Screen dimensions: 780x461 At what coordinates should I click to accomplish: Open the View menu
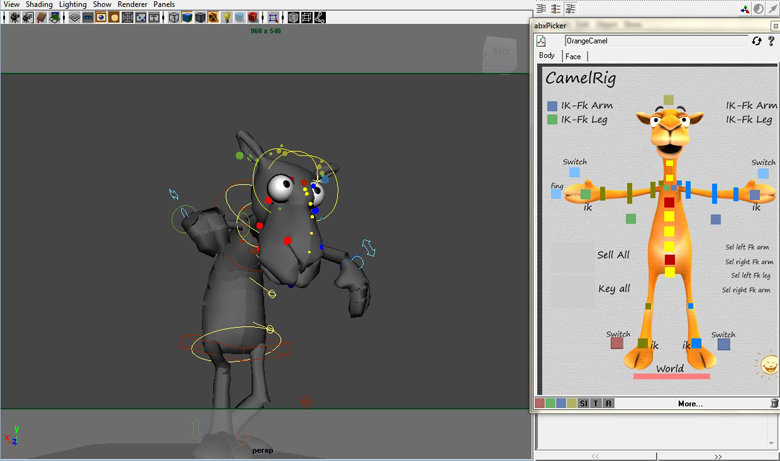click(x=11, y=4)
